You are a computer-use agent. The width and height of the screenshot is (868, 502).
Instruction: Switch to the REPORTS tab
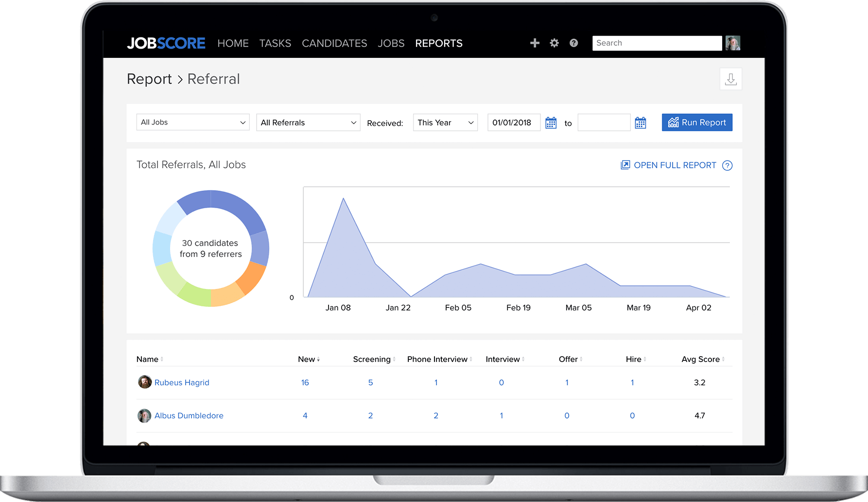pyautogui.click(x=438, y=43)
